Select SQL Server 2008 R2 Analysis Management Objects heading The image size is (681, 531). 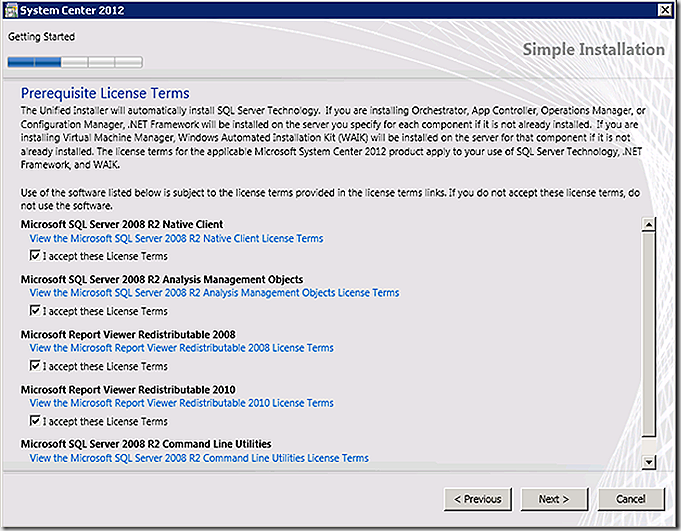[162, 279]
